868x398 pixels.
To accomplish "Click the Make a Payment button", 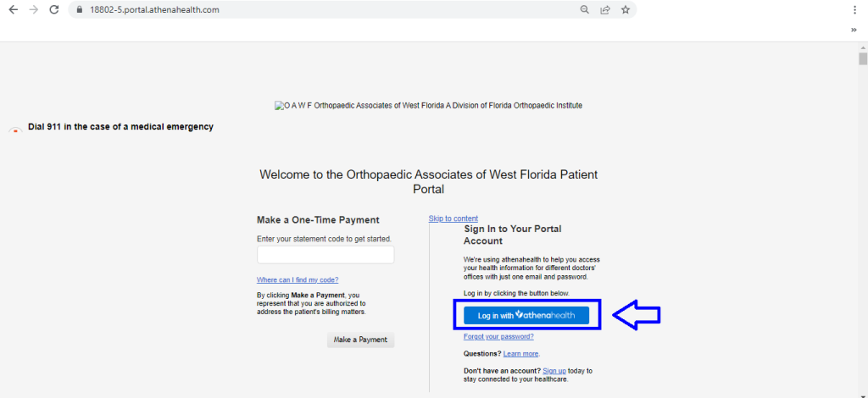I will 360,340.
